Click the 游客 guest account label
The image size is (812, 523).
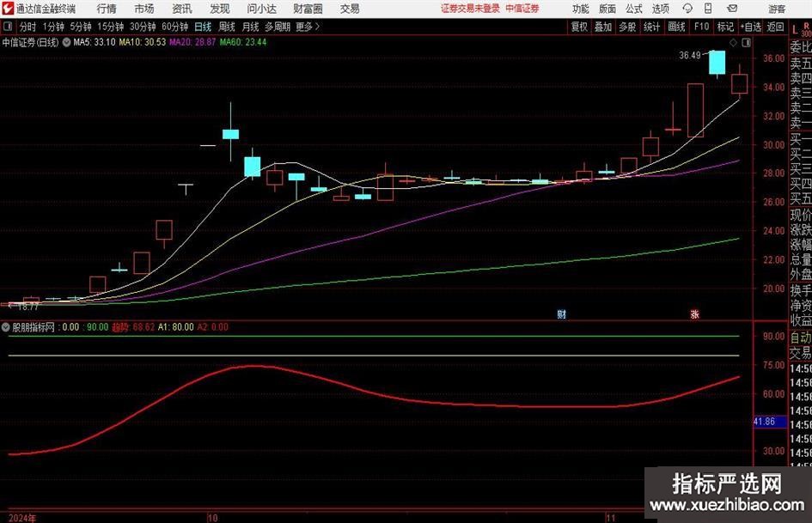click(x=777, y=9)
